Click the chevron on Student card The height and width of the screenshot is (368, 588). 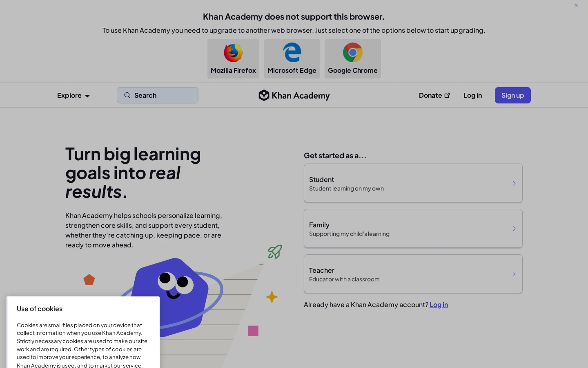tap(514, 183)
